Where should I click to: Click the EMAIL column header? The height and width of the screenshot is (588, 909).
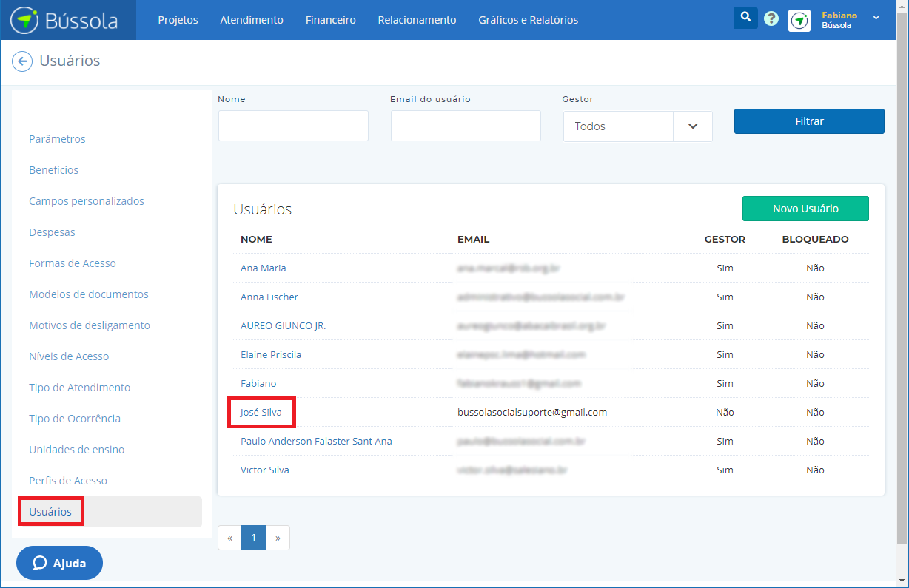473,240
